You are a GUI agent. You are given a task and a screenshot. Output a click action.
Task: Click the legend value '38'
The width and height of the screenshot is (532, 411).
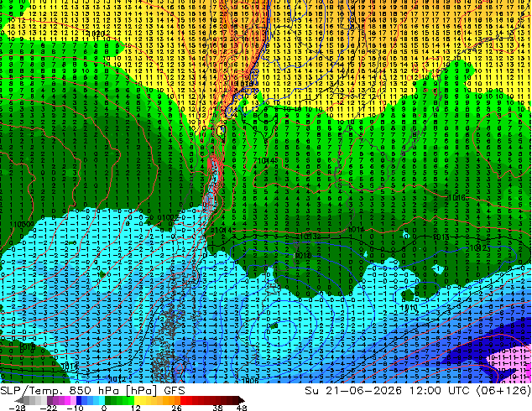click(x=217, y=408)
